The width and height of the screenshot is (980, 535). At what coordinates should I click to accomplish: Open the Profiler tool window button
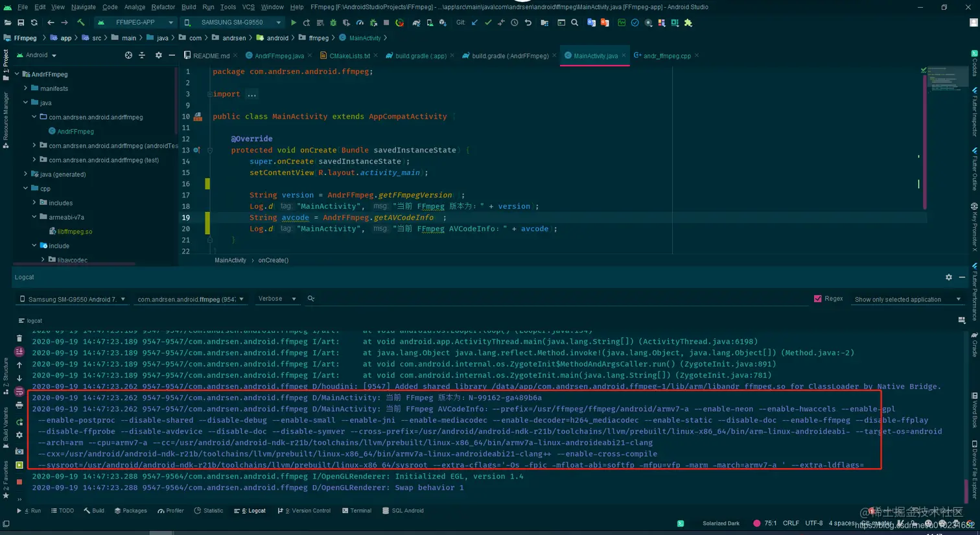click(x=171, y=511)
